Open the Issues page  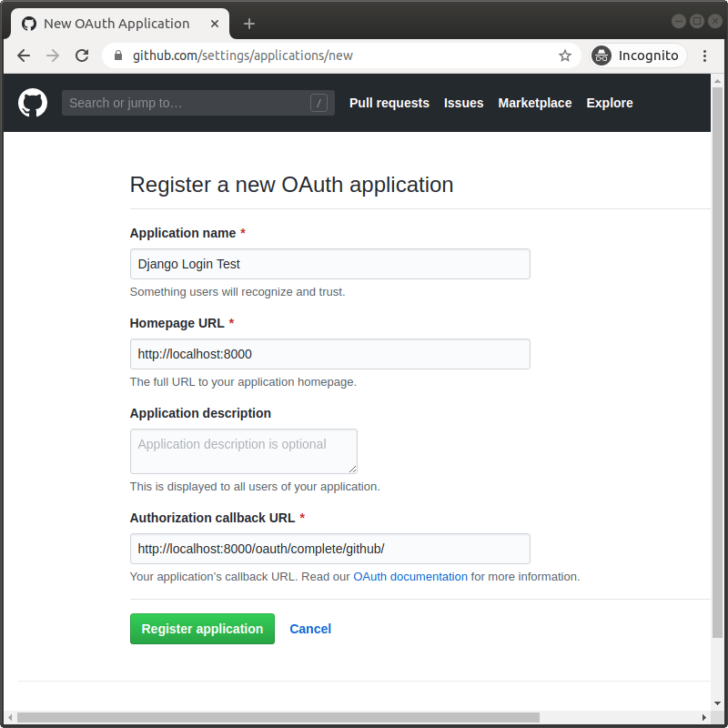(x=464, y=103)
